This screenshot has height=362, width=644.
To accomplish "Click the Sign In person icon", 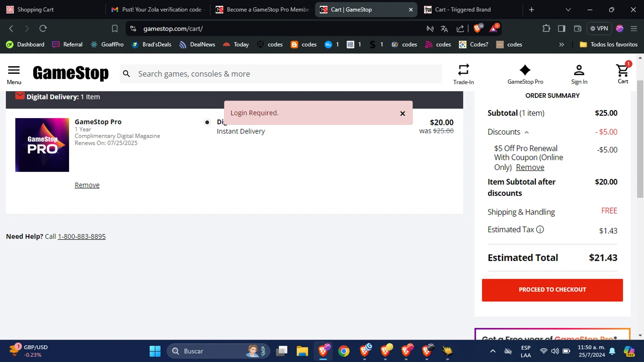I will pos(579,70).
